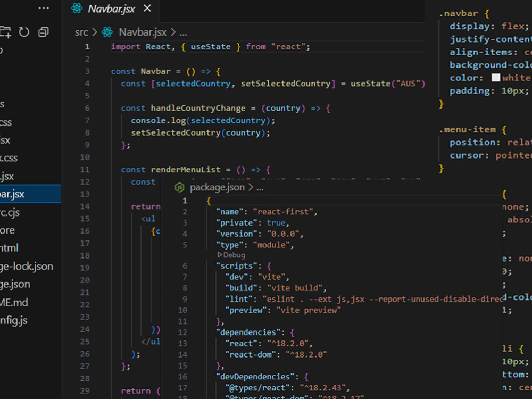Viewport: 532px width, 399px height.
Task: Open the ME.md file in explorer
Action: (14, 302)
